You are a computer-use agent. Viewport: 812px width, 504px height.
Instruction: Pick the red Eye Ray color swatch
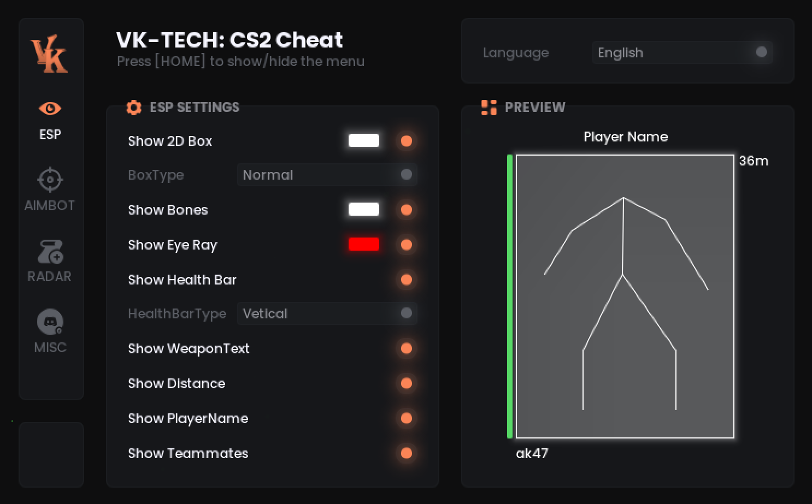(364, 244)
